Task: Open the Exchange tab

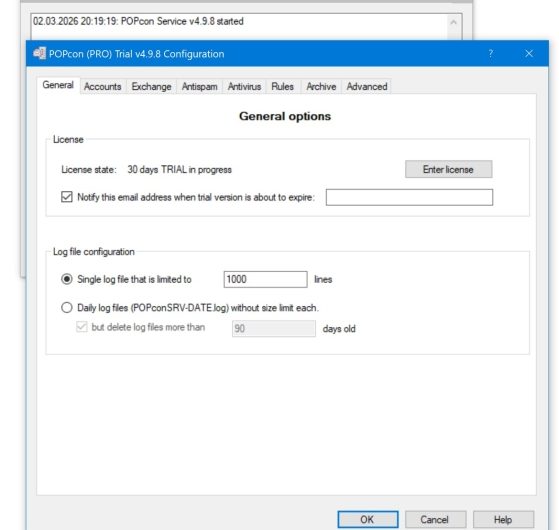Action: tap(151, 87)
